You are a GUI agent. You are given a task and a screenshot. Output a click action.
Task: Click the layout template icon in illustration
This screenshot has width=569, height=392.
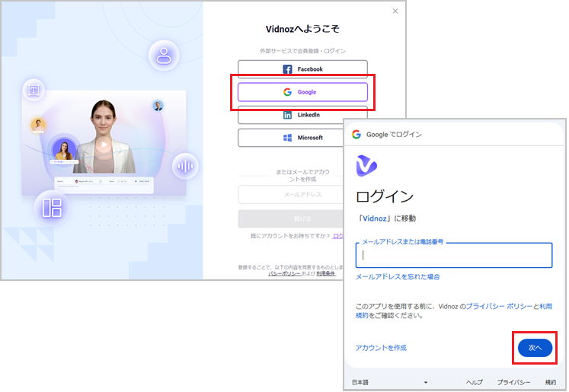53,208
